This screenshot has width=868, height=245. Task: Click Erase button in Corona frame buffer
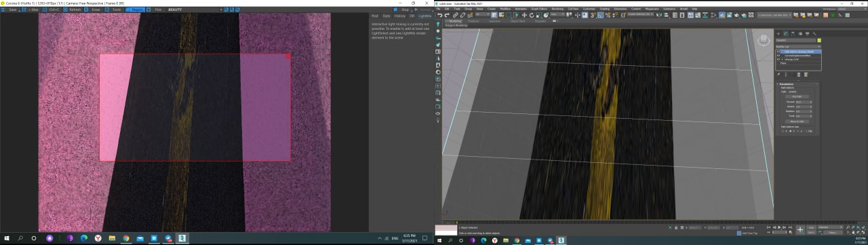coord(92,10)
